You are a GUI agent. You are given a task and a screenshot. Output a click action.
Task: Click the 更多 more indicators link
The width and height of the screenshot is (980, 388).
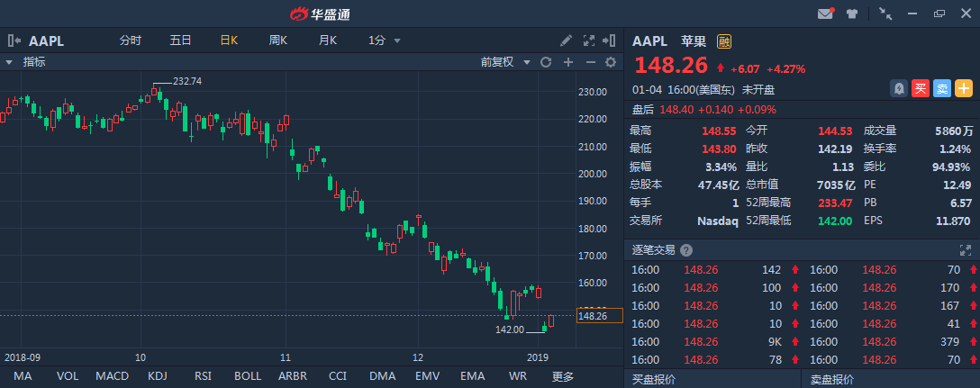click(562, 376)
